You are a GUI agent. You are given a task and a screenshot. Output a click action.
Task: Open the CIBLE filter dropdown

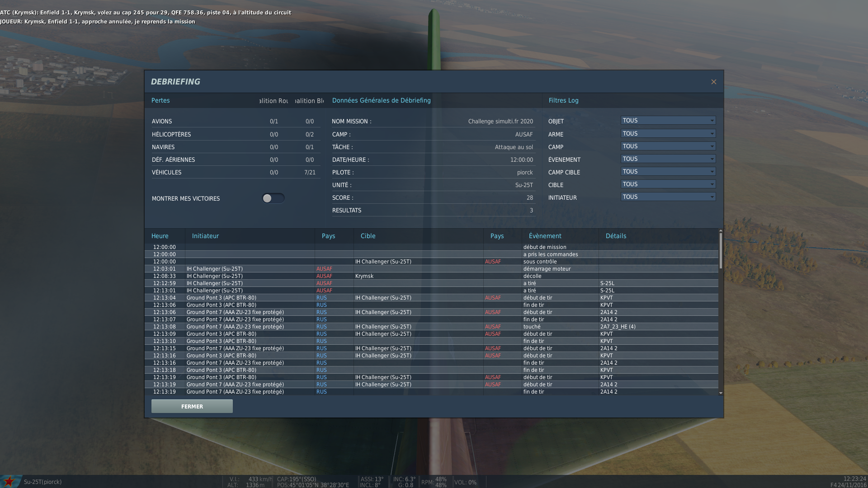[668, 184]
